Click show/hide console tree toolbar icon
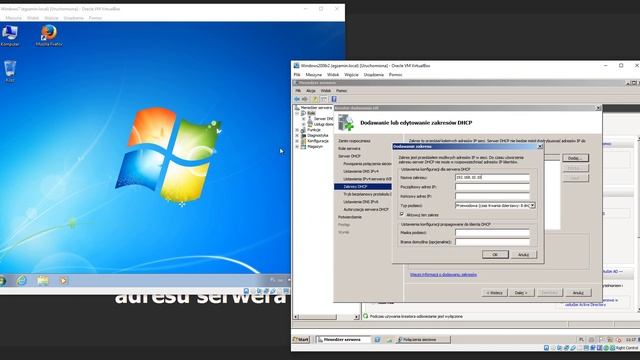Viewport: 640px width, 360px height. [324, 99]
